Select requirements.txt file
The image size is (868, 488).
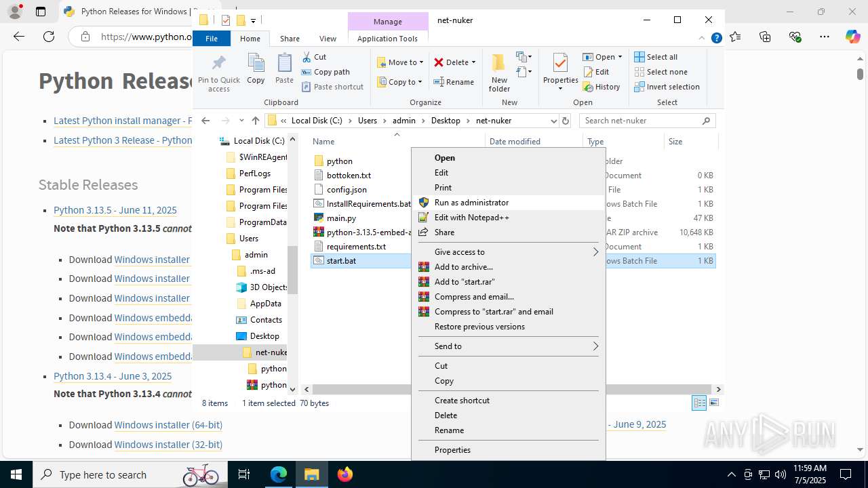(356, 247)
